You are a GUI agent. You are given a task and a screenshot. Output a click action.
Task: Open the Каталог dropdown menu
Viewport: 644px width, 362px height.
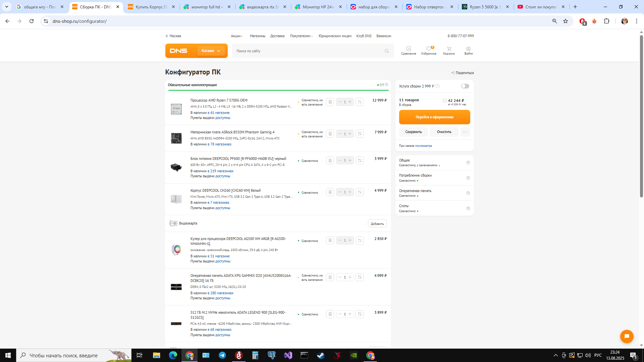click(x=211, y=51)
